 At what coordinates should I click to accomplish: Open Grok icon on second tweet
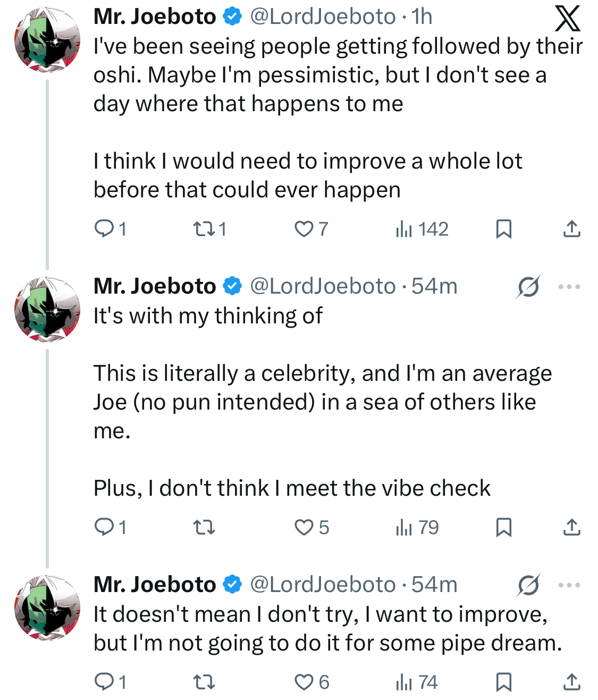[x=528, y=287]
